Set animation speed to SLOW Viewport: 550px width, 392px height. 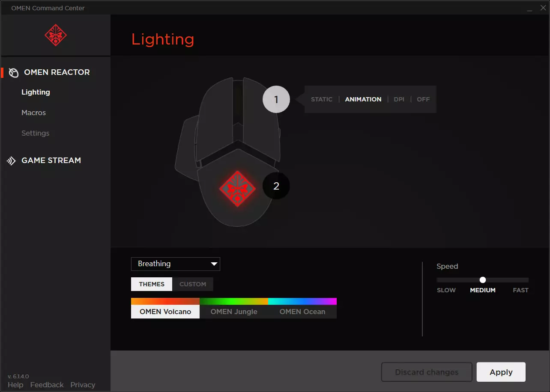coord(446,290)
